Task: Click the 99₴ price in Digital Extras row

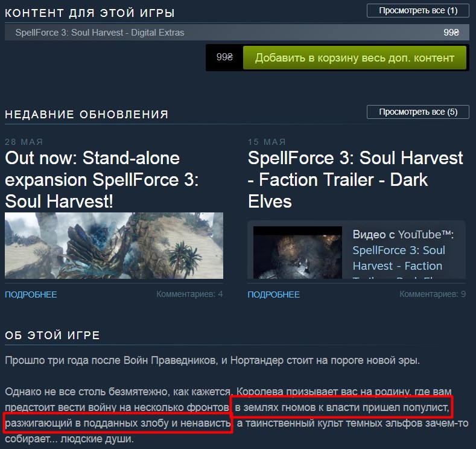Action: [451, 32]
